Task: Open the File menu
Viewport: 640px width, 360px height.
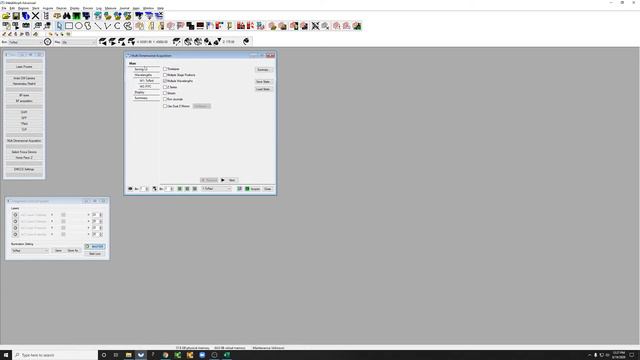Action: click(4, 8)
